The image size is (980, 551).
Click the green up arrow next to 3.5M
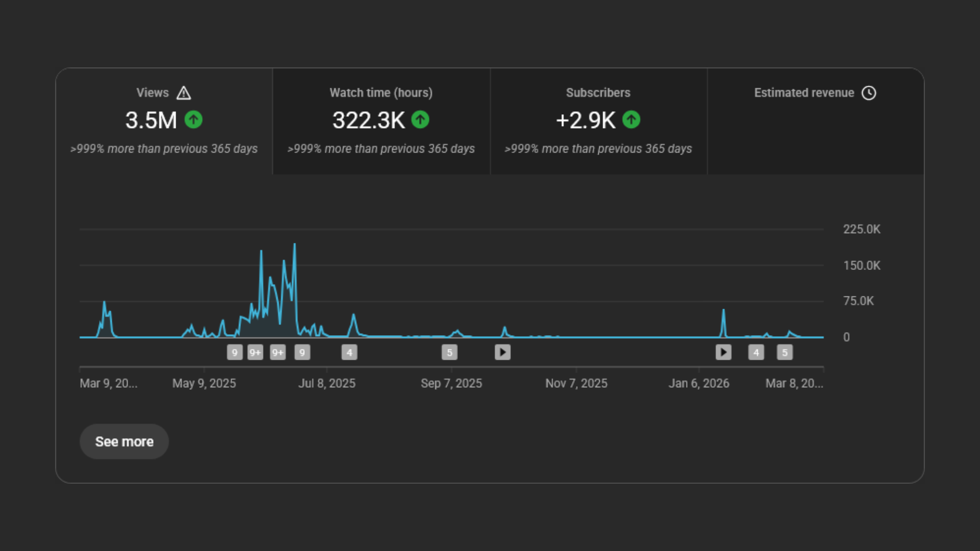(193, 119)
